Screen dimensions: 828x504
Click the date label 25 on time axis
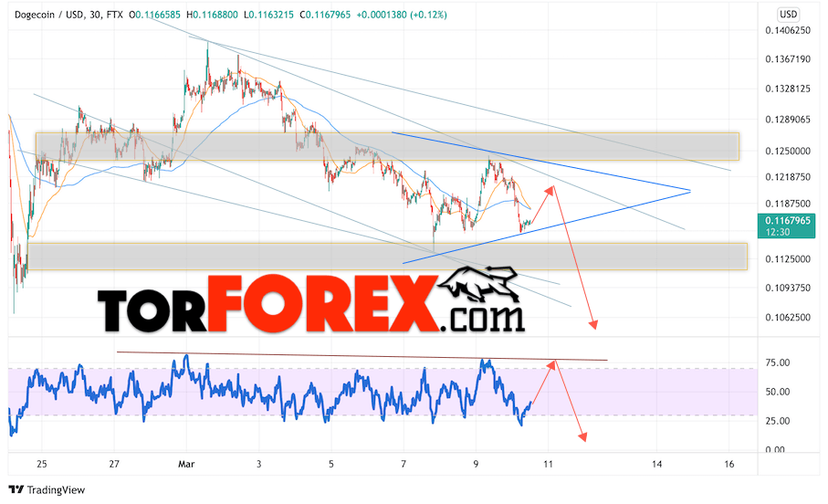pyautogui.click(x=42, y=464)
